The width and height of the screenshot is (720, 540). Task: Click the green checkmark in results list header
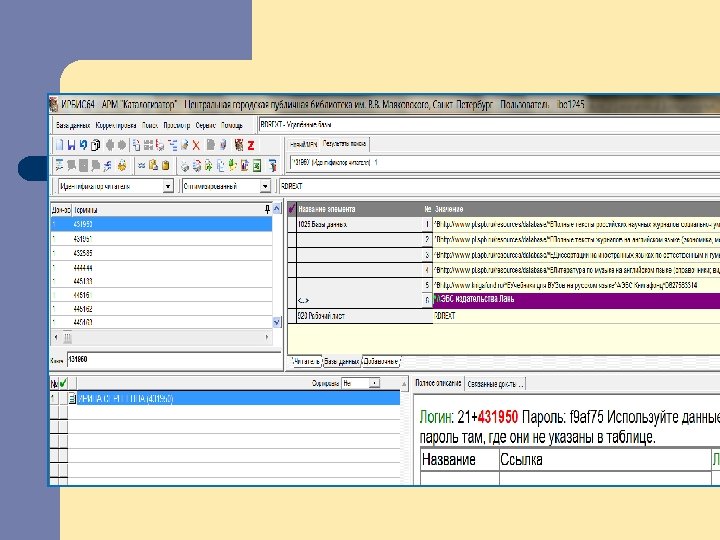(63, 383)
